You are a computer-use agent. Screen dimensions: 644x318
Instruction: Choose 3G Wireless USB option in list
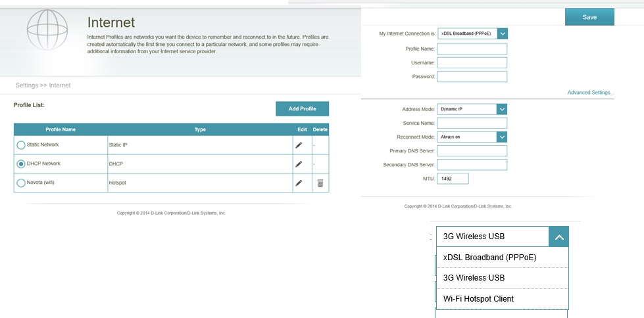point(503,278)
